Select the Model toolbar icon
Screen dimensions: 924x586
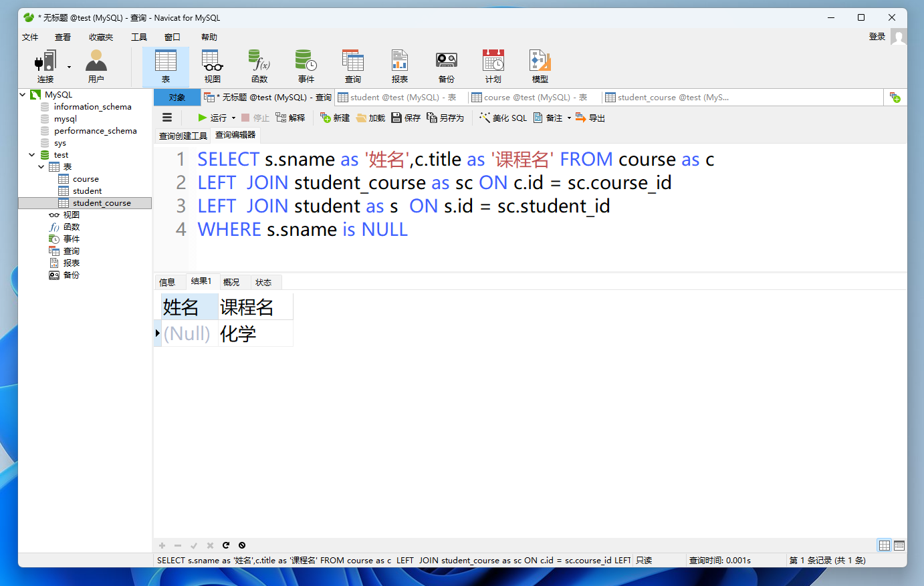540,66
